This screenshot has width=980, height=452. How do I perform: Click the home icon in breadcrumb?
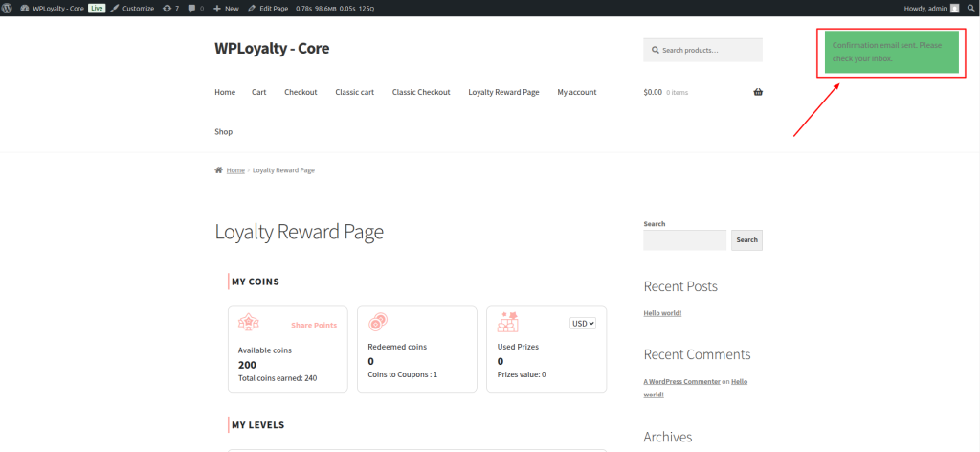click(x=219, y=170)
